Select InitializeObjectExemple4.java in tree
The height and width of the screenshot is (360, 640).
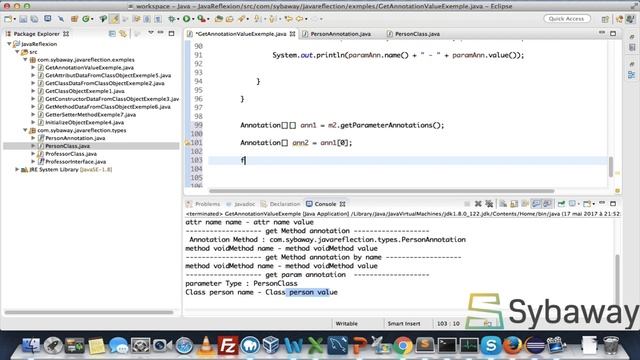click(x=84, y=122)
